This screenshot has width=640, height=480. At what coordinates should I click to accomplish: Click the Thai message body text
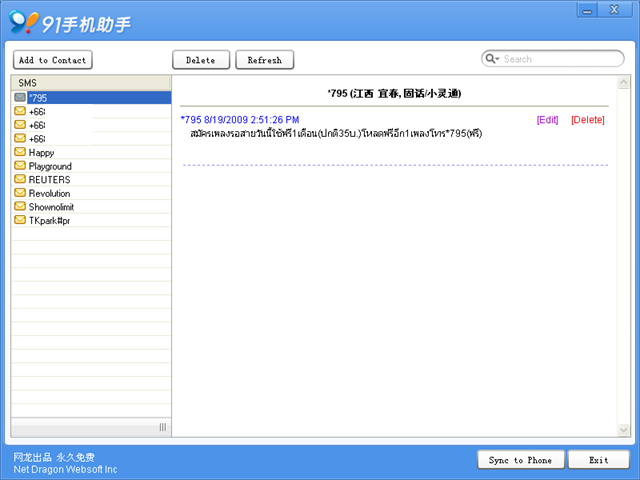(336, 133)
